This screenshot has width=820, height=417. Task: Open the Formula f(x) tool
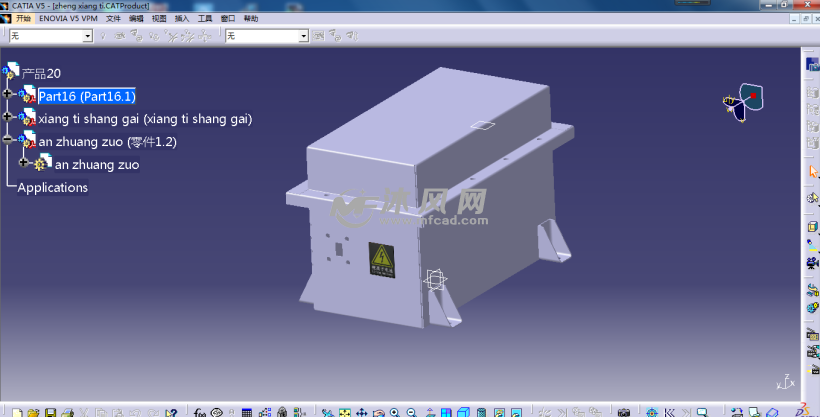[x=199, y=412]
